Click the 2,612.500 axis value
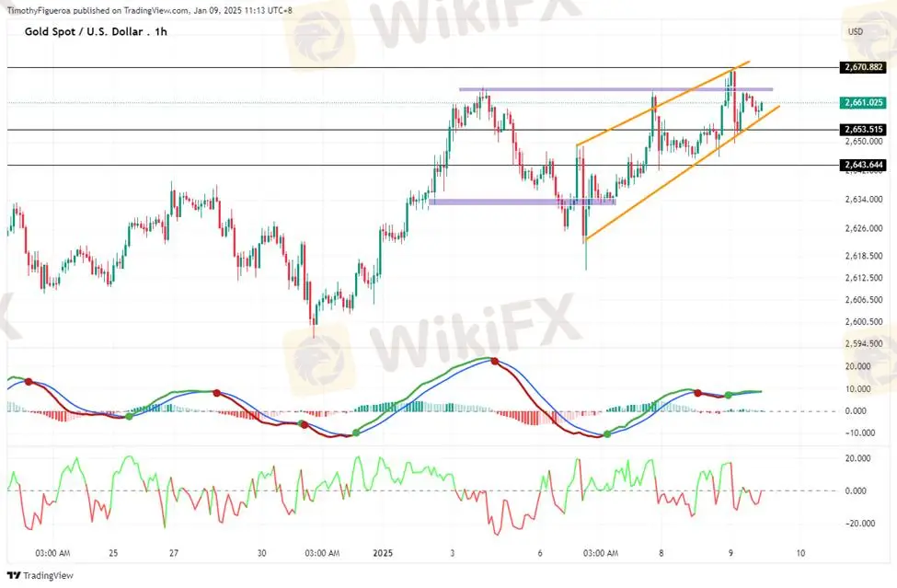This screenshot has height=588, width=897. (x=863, y=278)
